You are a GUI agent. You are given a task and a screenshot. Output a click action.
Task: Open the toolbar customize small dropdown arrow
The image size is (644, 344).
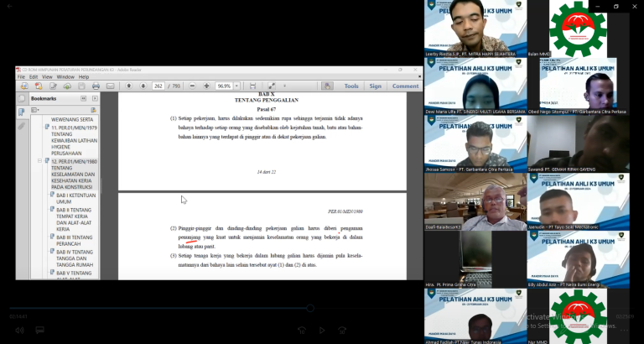(284, 86)
